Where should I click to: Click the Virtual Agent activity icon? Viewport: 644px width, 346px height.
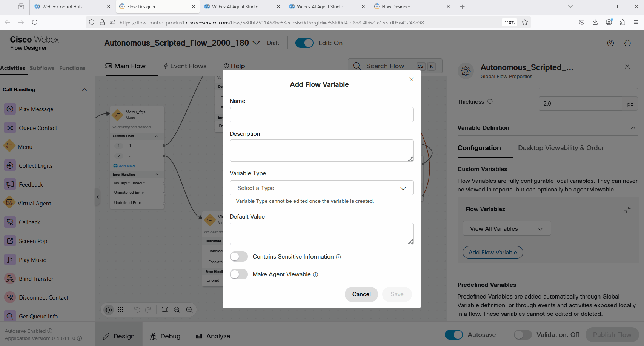coord(9,203)
